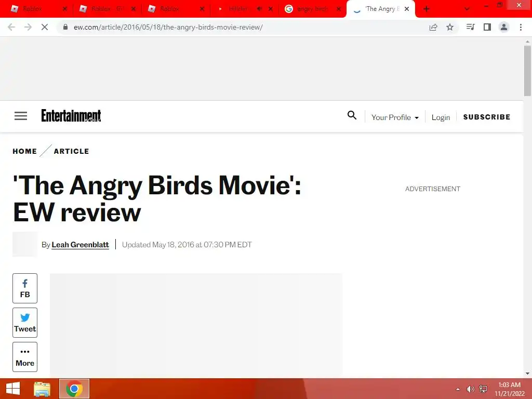The height and width of the screenshot is (399, 532).
Task: Click the article headline text
Action: click(x=157, y=199)
